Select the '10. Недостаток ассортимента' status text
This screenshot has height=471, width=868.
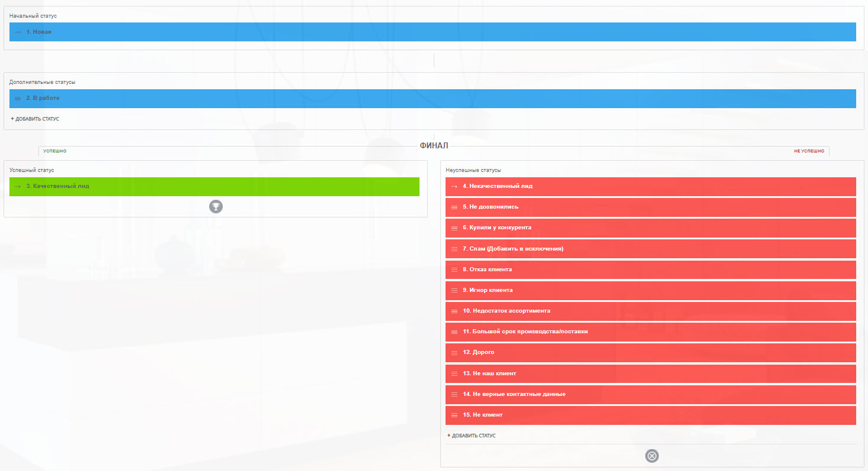(x=506, y=311)
